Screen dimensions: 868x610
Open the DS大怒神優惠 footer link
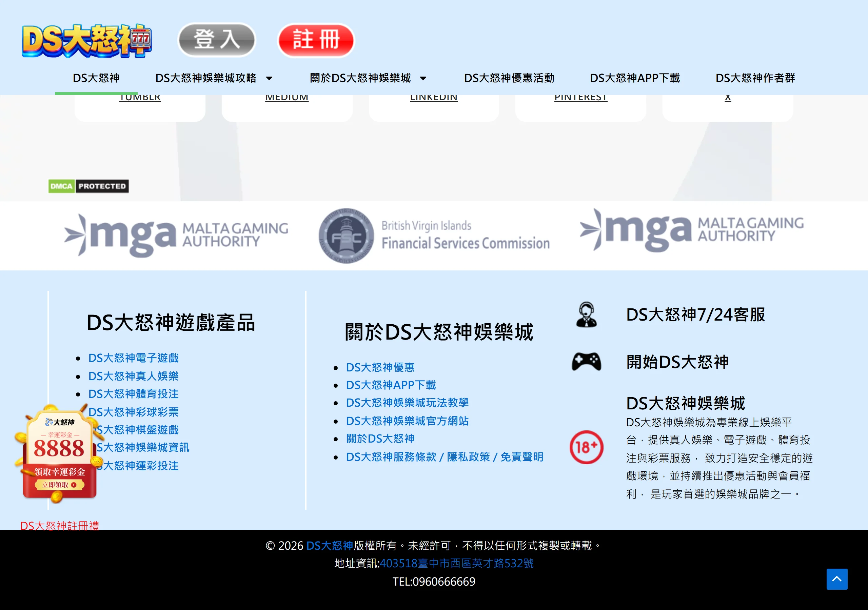[x=380, y=367]
